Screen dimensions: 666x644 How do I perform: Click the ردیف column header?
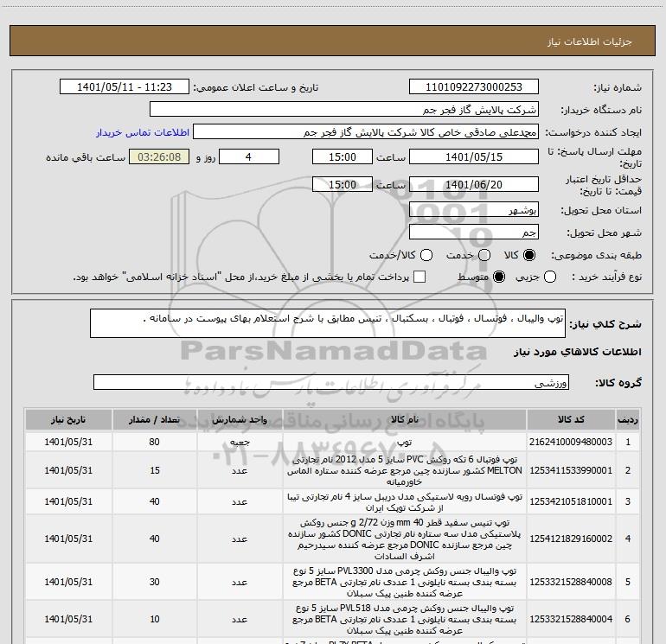tap(628, 419)
